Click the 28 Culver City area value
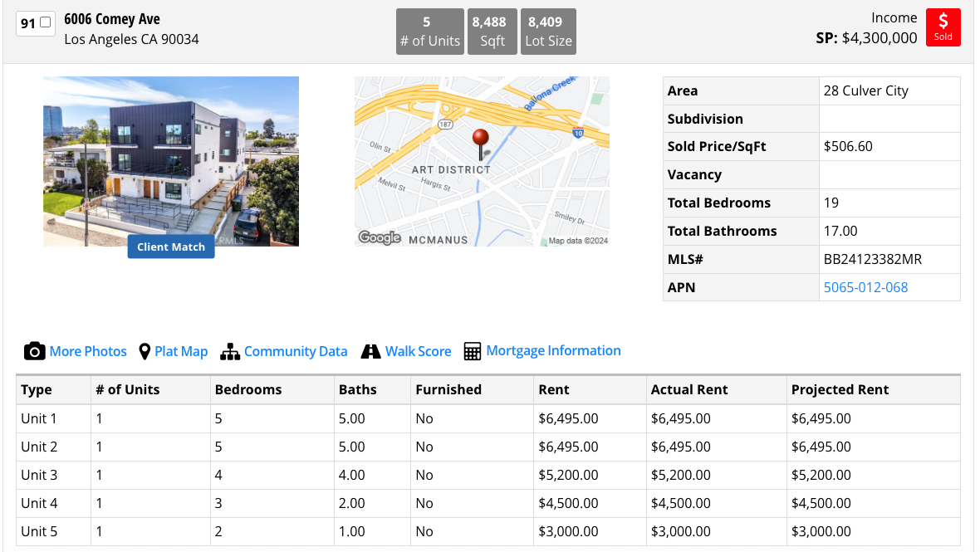The image size is (980, 552). click(x=865, y=90)
